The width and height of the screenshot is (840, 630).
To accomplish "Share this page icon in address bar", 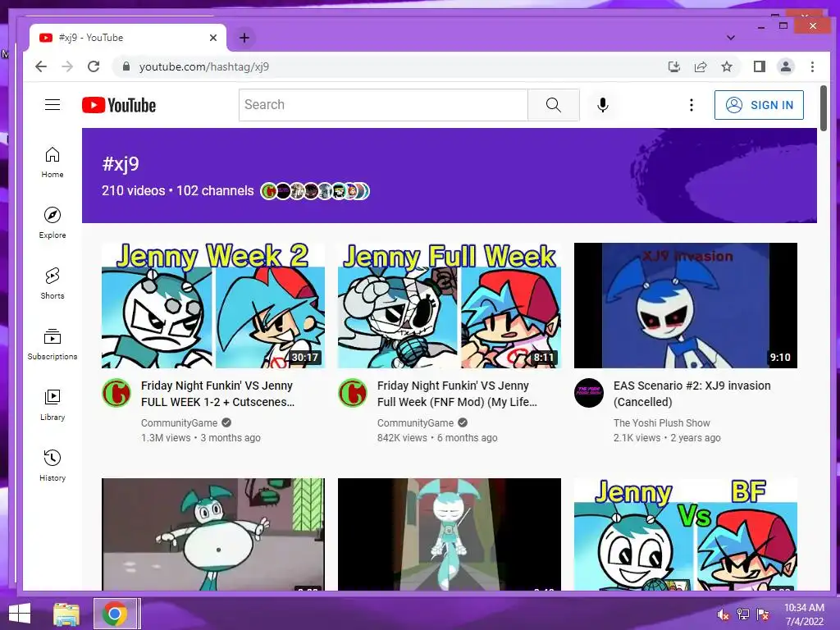I will tap(701, 66).
